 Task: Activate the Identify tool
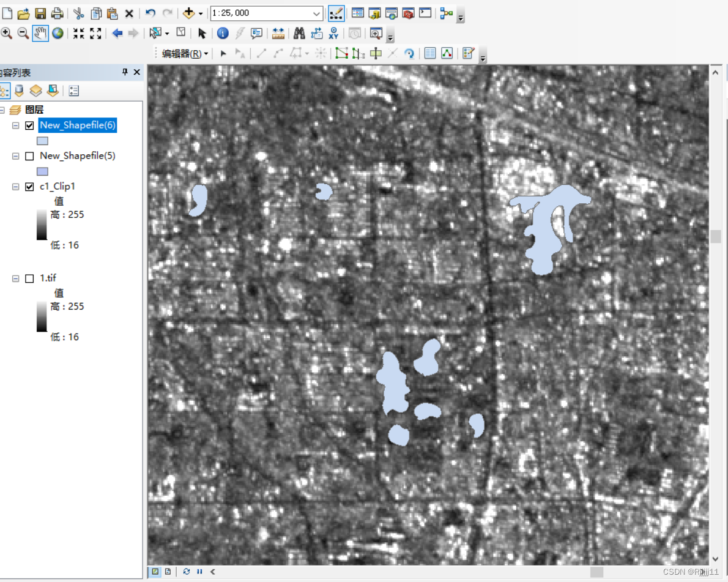click(x=222, y=33)
